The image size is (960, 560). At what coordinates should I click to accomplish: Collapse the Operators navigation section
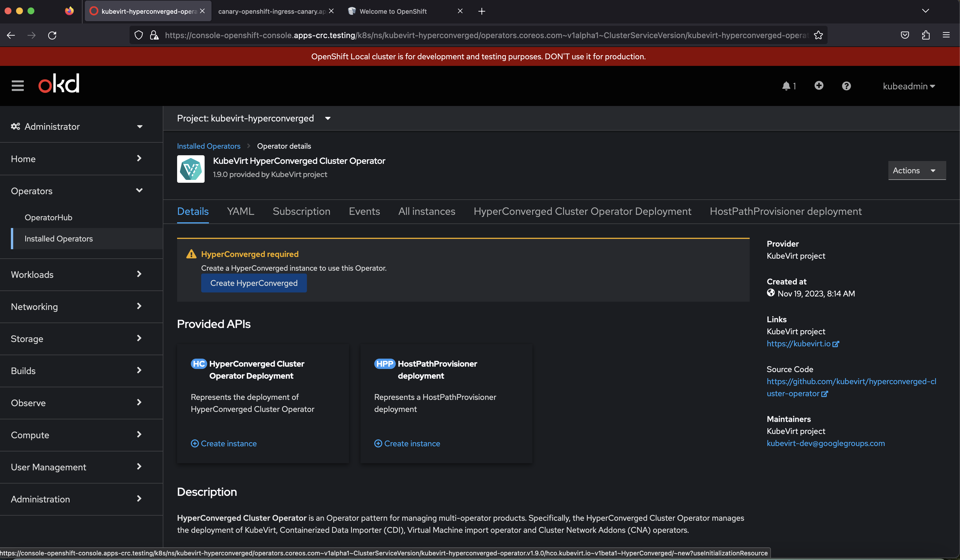click(x=76, y=191)
